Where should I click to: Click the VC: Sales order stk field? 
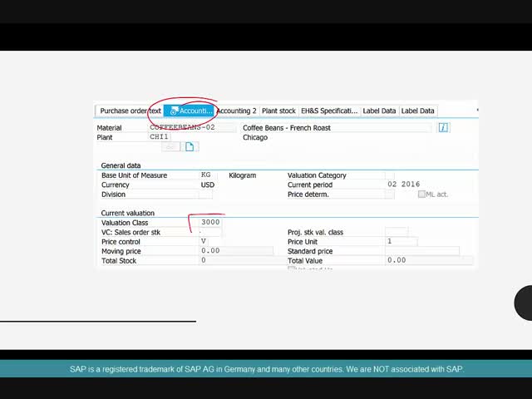click(210, 232)
